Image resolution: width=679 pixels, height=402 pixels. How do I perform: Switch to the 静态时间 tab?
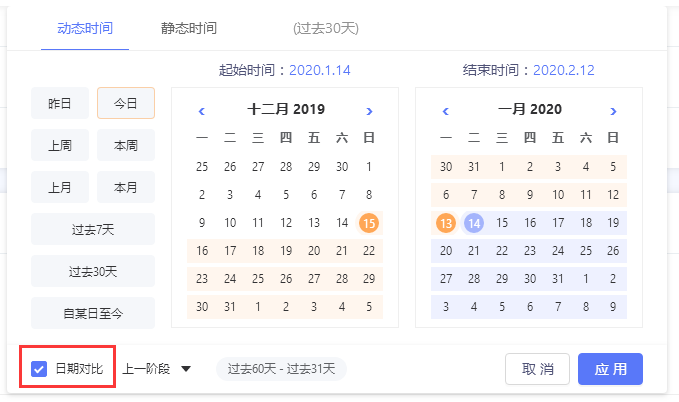pyautogui.click(x=189, y=29)
